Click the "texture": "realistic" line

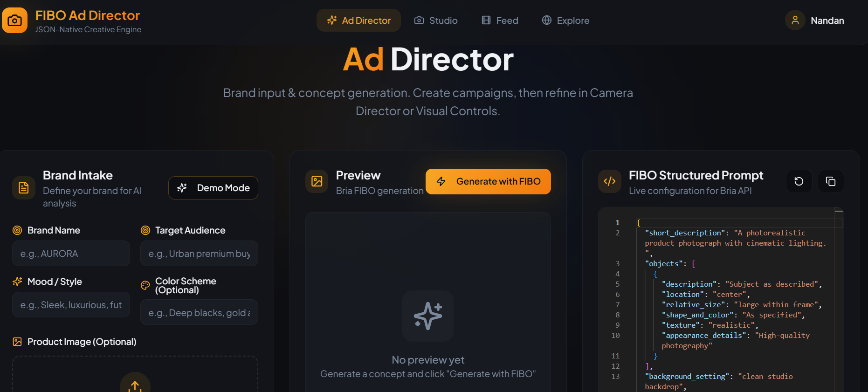pos(710,325)
